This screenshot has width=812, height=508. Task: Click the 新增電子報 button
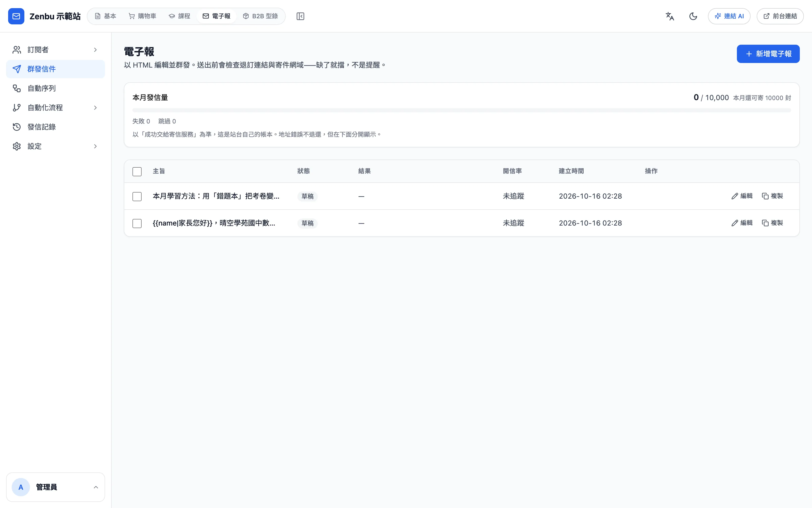[x=768, y=54]
